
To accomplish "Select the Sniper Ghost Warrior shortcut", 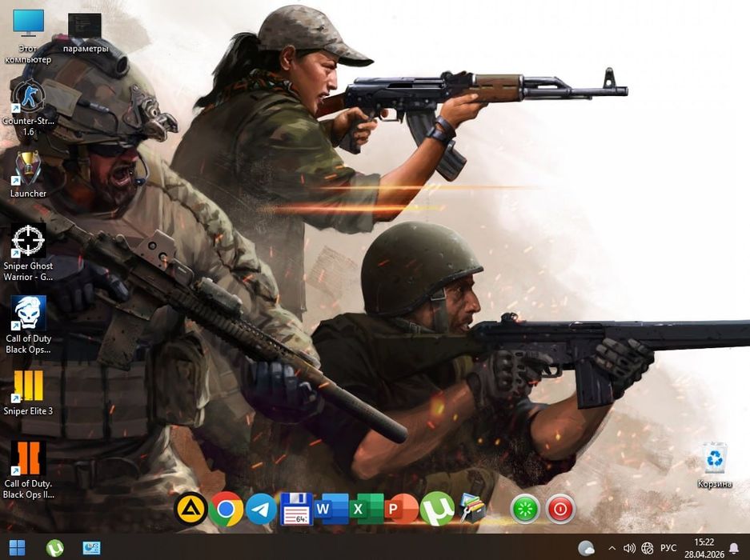I will [x=28, y=253].
